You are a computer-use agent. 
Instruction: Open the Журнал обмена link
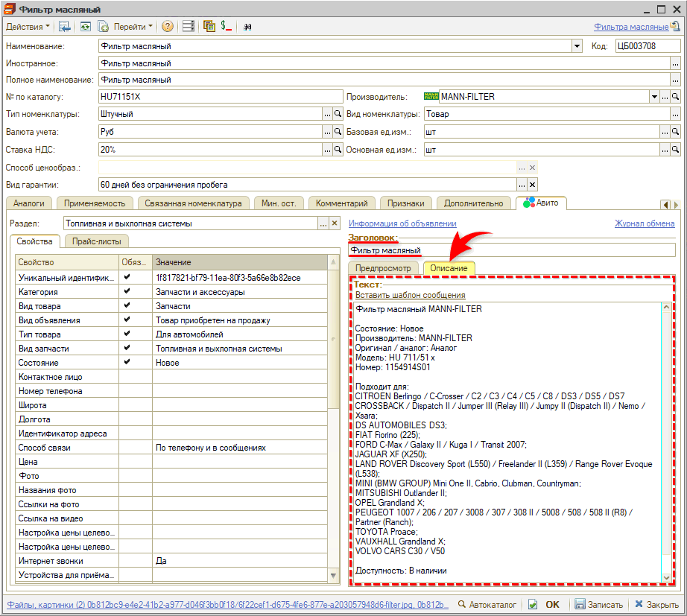pyautogui.click(x=644, y=223)
